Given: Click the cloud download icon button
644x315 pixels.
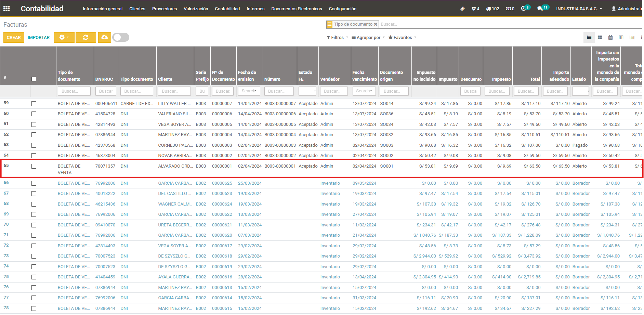Looking at the screenshot, I should (x=105, y=37).
